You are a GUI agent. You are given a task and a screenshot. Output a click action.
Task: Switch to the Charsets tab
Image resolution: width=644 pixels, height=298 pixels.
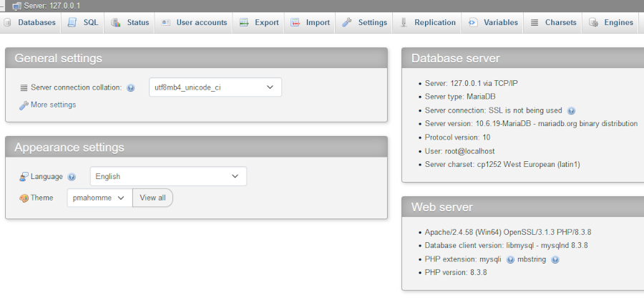click(x=553, y=23)
